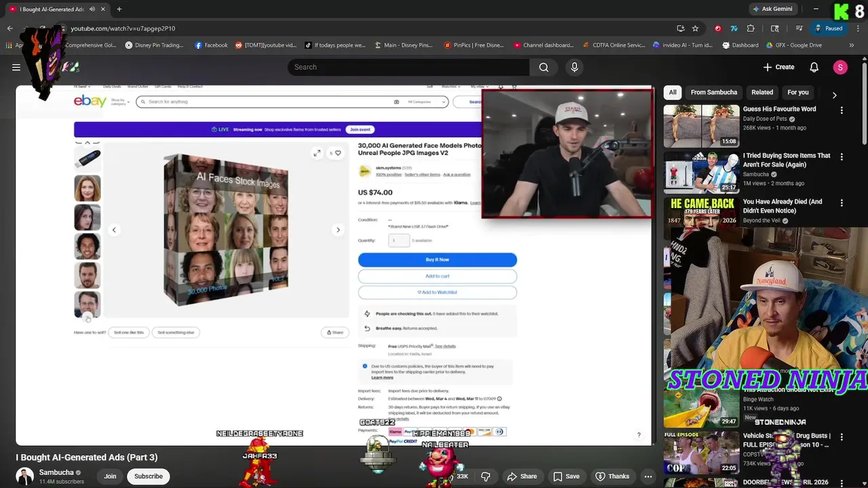Open the Create menu

click(x=778, y=67)
